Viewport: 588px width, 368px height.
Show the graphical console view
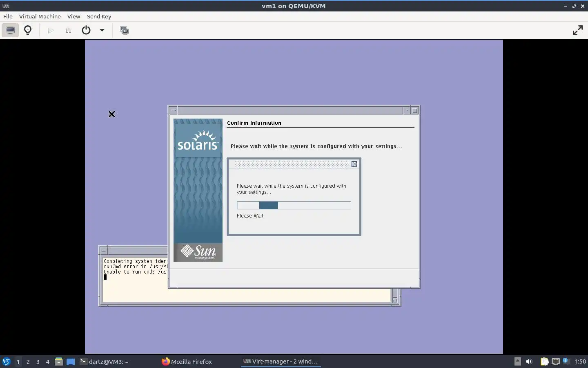[10, 30]
